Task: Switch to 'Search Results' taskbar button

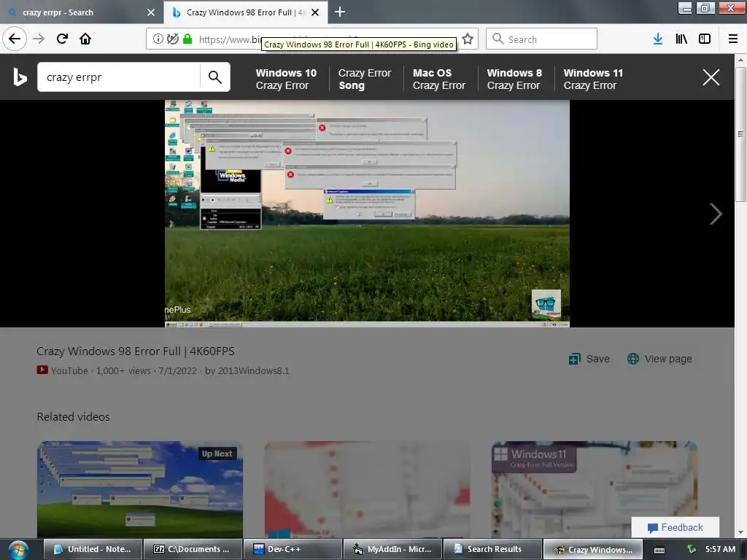Action: (x=492, y=550)
